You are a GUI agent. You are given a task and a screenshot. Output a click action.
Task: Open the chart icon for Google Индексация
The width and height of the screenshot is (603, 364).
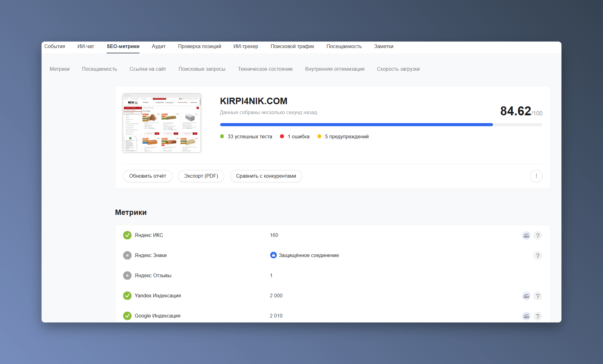tap(526, 316)
